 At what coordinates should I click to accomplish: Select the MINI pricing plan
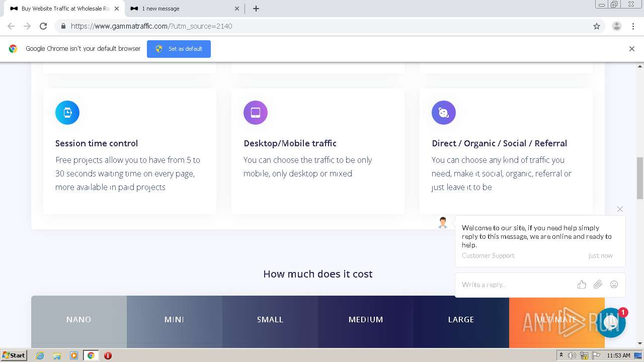tap(175, 320)
